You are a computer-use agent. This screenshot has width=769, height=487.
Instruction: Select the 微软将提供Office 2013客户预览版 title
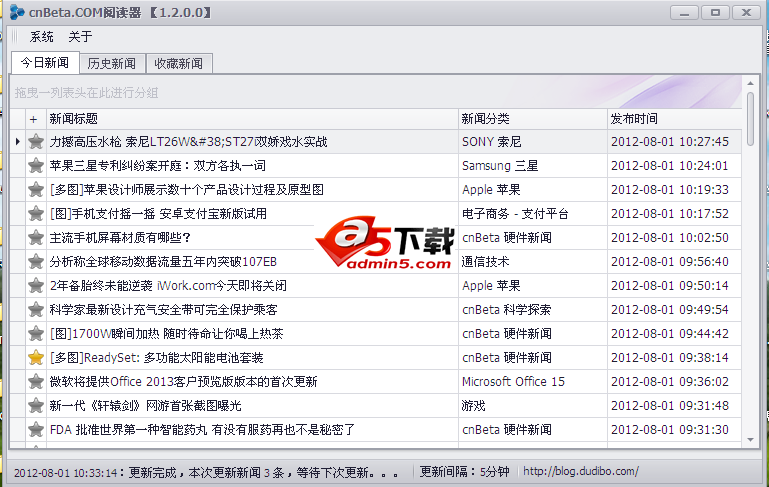[x=183, y=382]
